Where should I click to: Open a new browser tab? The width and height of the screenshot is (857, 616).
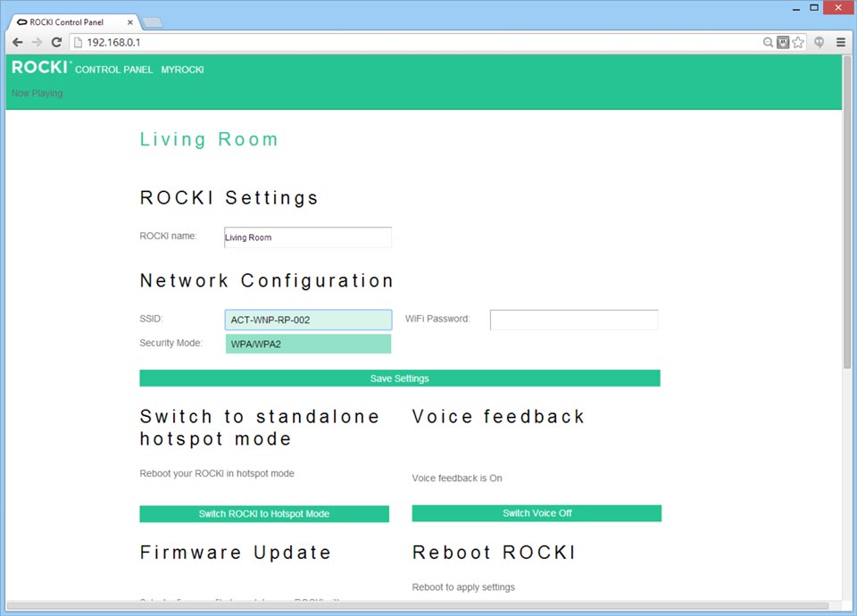(x=152, y=23)
